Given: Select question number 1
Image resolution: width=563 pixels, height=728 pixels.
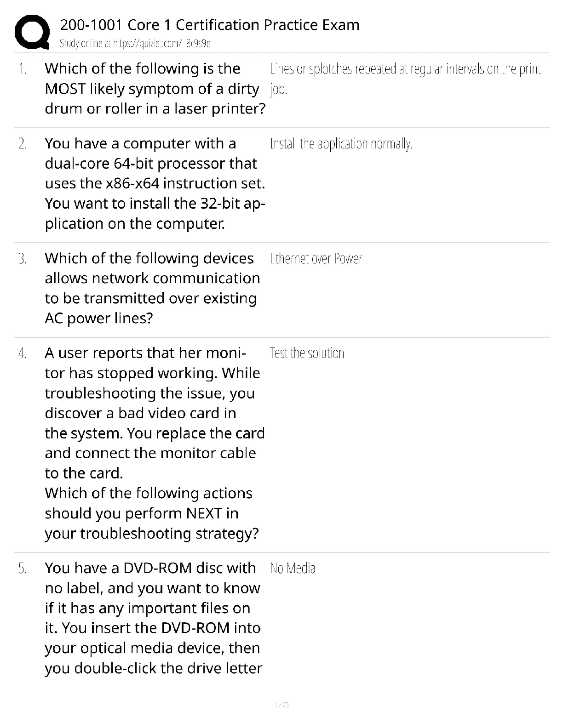Looking at the screenshot, I should 23,69.
